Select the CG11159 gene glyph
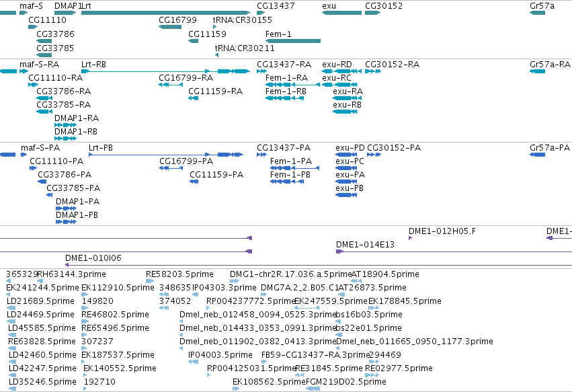 (194, 41)
